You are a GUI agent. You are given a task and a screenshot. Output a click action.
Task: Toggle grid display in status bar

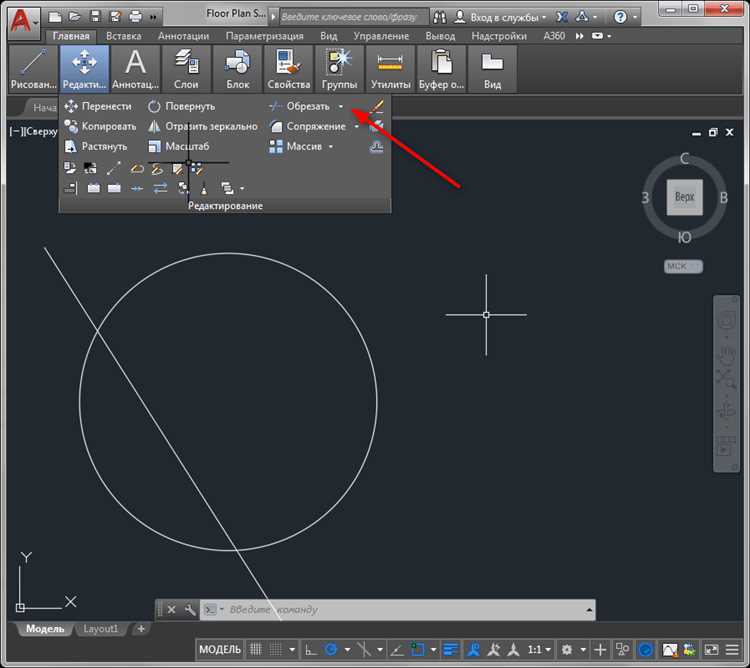point(257,650)
